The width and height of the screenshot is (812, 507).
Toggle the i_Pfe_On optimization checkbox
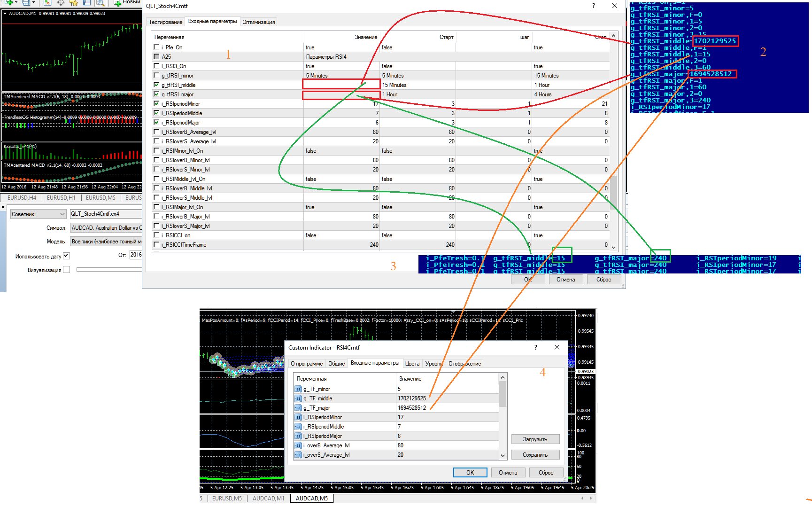click(156, 47)
